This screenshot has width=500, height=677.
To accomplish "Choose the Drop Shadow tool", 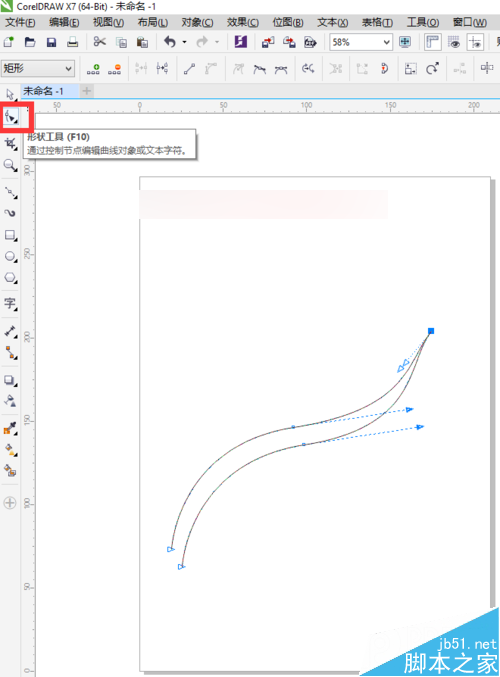I will [x=10, y=380].
